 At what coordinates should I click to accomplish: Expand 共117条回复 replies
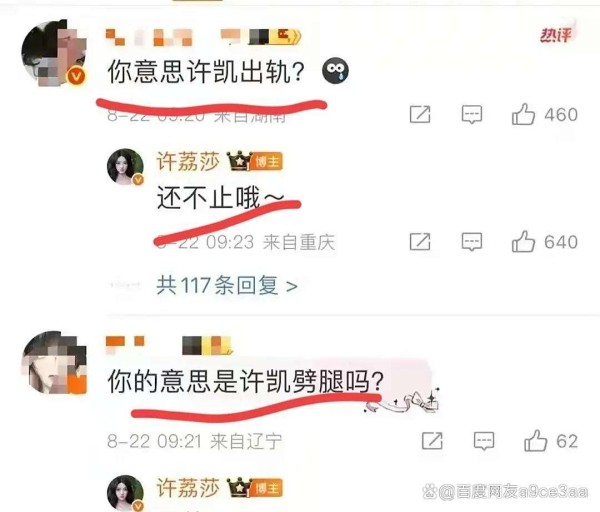227,285
